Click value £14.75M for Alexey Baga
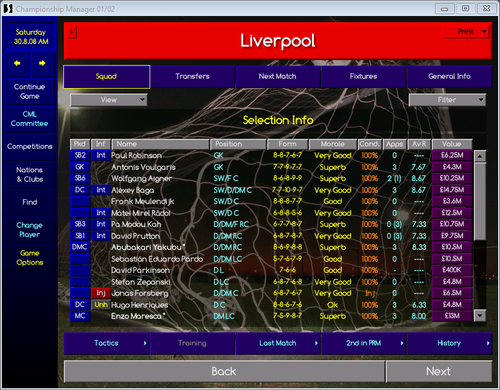 452,190
